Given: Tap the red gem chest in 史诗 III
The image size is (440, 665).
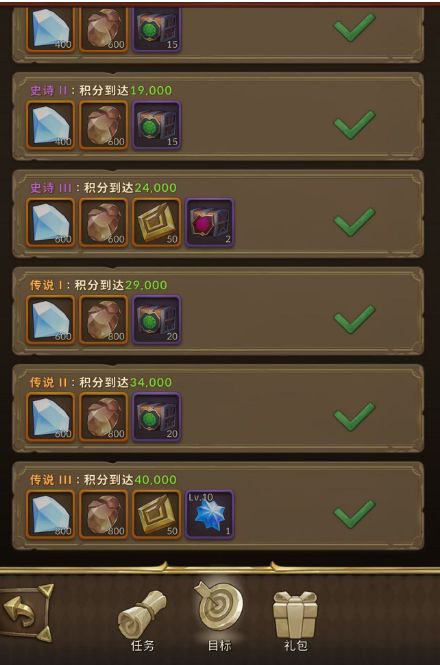Looking at the screenshot, I should (x=209, y=223).
